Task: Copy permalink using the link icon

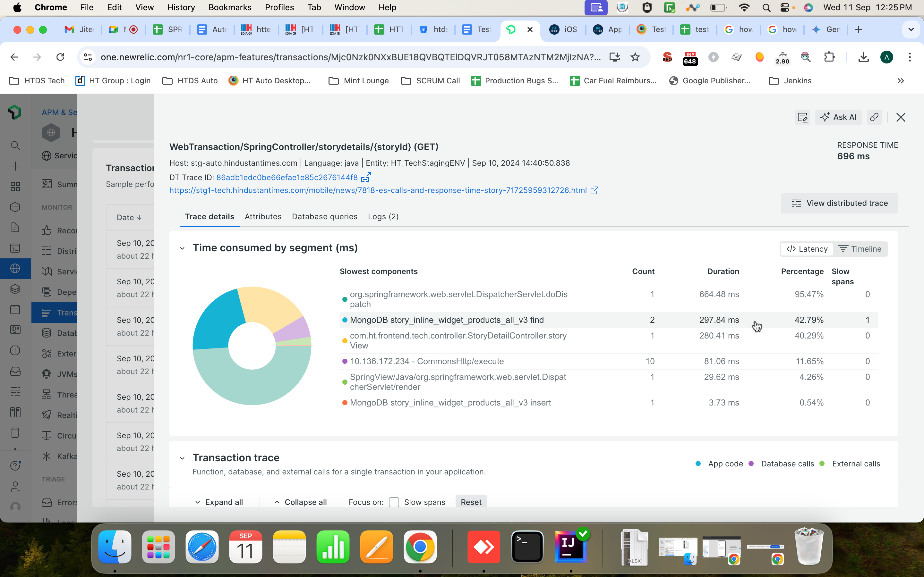Action: 874,117
